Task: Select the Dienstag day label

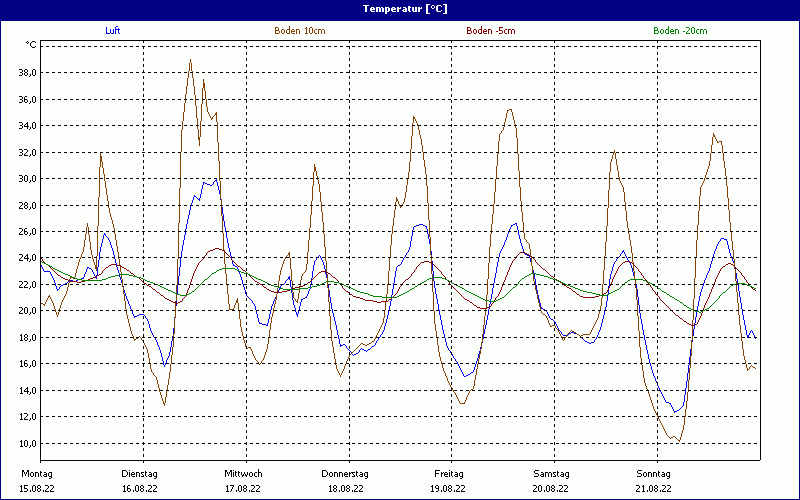Action: (139, 473)
